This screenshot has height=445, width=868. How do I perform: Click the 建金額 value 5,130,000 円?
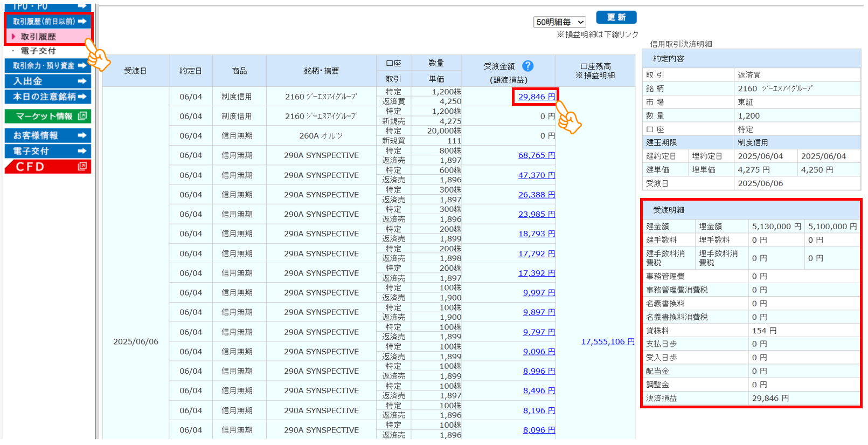click(776, 227)
